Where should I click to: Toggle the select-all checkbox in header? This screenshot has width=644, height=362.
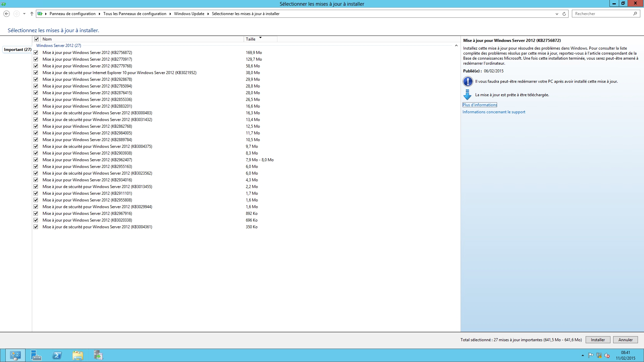[x=37, y=39]
